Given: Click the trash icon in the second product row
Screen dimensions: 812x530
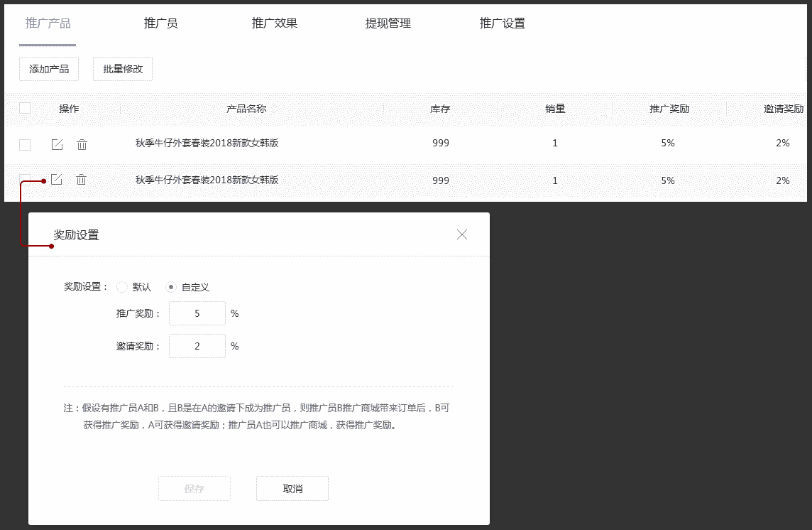Looking at the screenshot, I should [82, 180].
